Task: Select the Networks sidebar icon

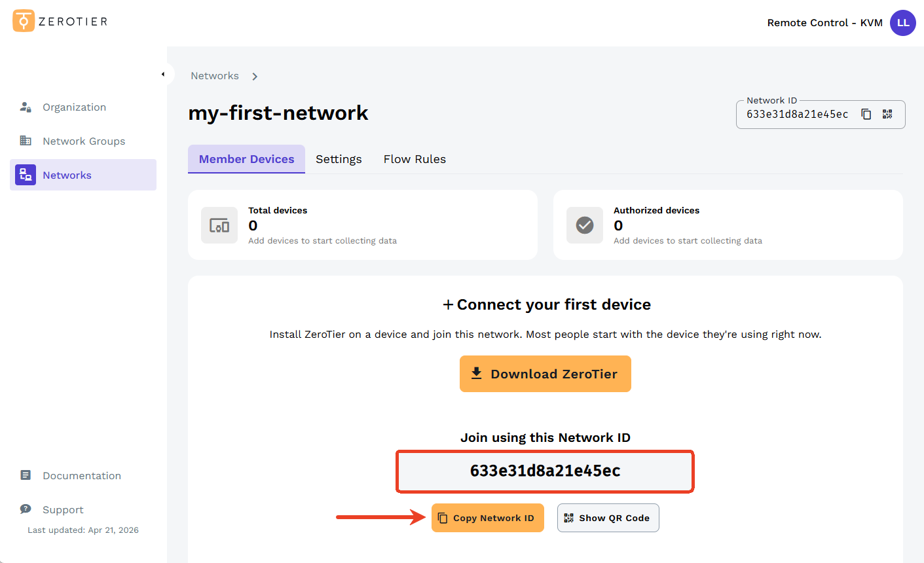Action: [26, 174]
